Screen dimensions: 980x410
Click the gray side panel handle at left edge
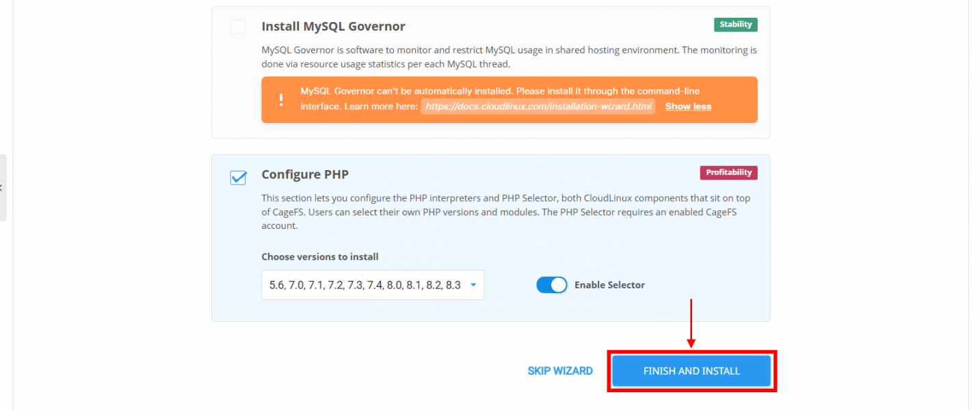[x=3, y=187]
